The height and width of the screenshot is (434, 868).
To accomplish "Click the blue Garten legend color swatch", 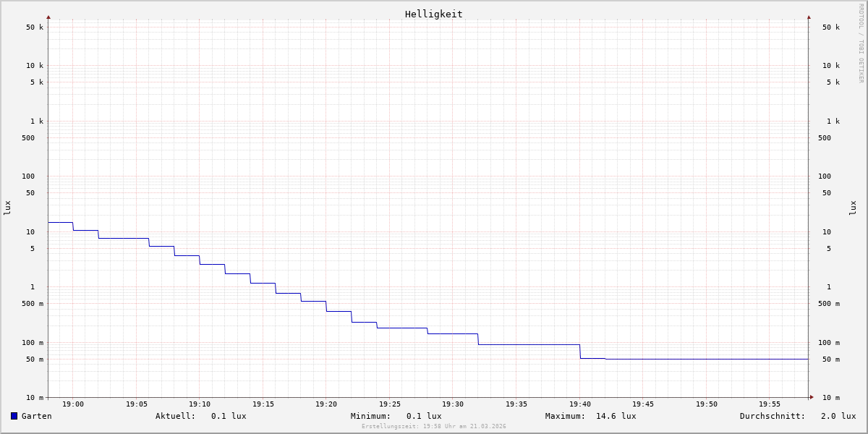I will [14, 416].
